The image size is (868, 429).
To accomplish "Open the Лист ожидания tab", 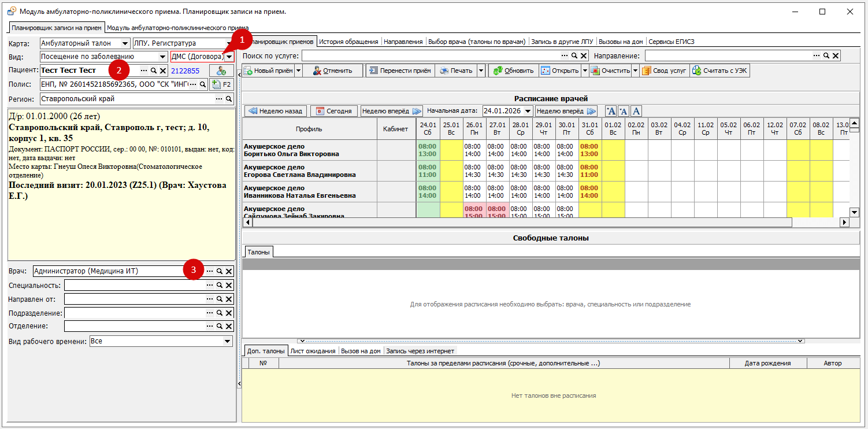I will [x=313, y=351].
